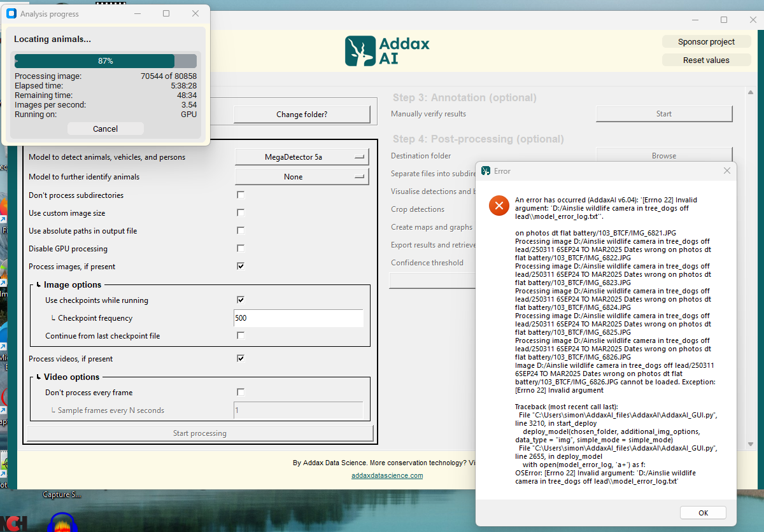The height and width of the screenshot is (532, 764).
Task: Open the None identify animals dropdown
Action: [302, 176]
